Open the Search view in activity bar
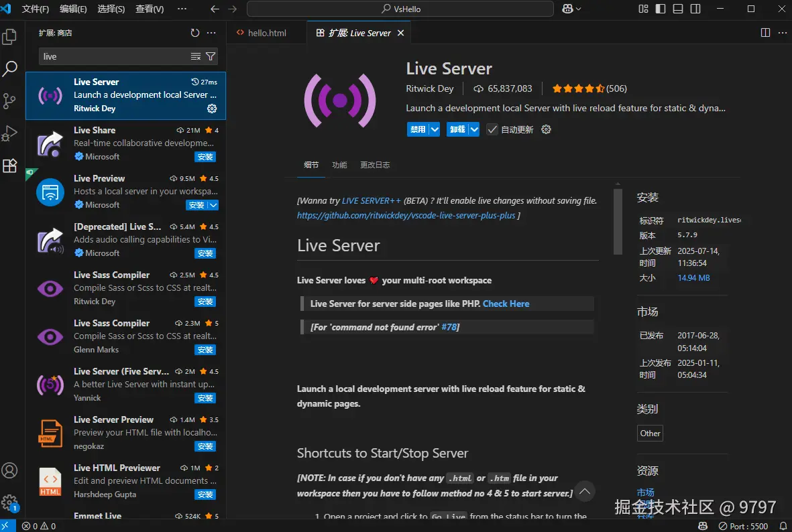Screen dimensions: 792x532 coord(9,68)
